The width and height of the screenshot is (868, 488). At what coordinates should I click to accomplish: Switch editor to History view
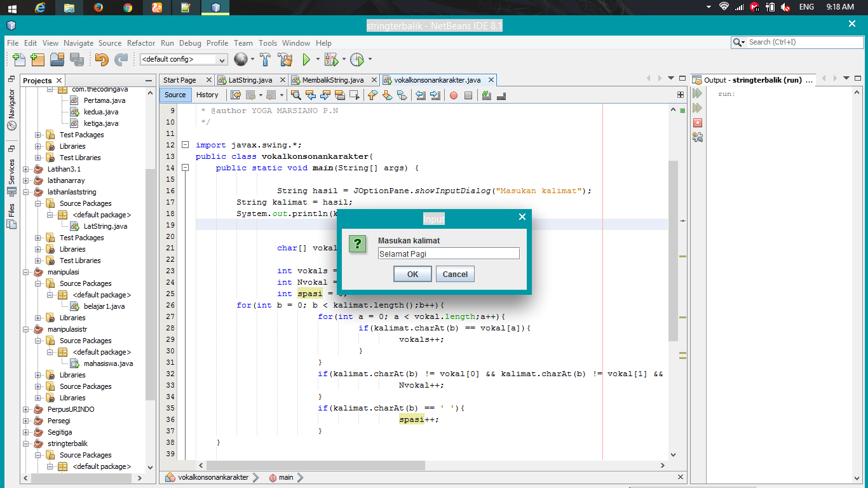tap(207, 95)
